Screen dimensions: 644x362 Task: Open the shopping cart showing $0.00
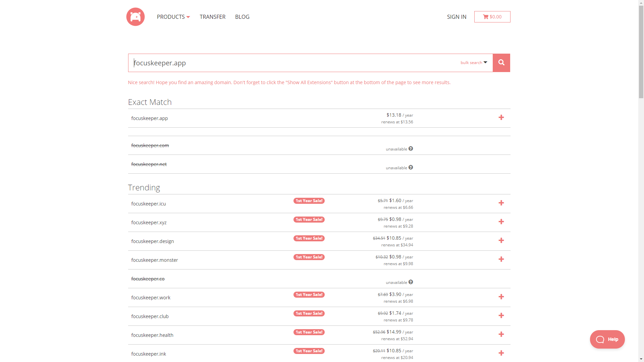tap(492, 17)
